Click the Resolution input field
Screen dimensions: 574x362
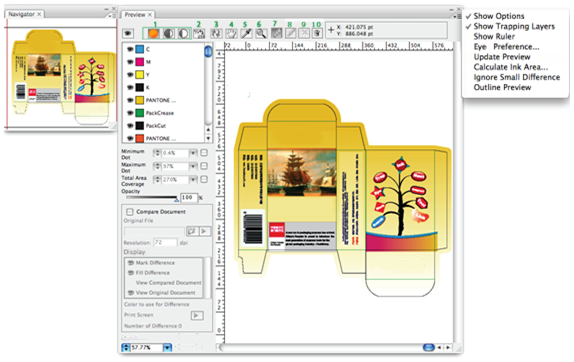[165, 242]
